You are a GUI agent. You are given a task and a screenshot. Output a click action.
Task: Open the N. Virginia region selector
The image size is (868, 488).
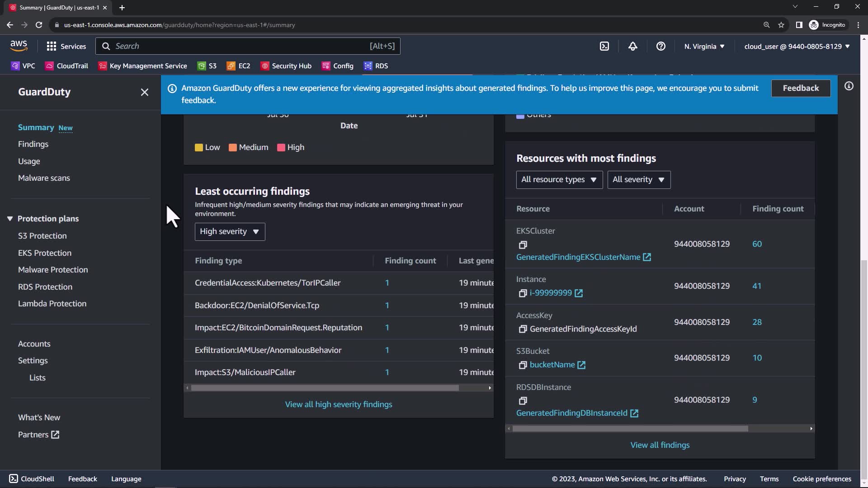tap(704, 46)
